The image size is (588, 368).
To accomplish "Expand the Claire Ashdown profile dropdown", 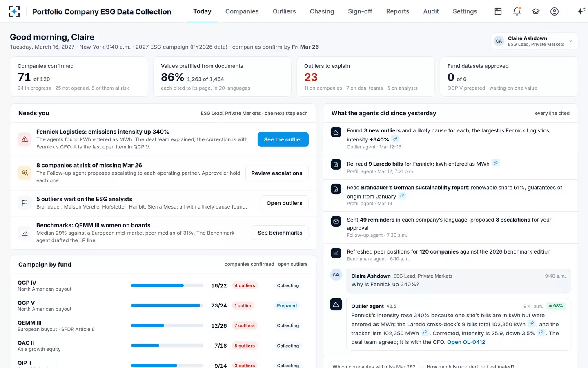I will (534, 41).
